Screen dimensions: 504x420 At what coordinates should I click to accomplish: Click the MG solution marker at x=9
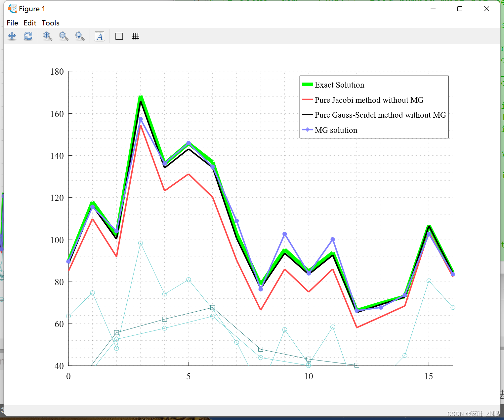point(285,234)
